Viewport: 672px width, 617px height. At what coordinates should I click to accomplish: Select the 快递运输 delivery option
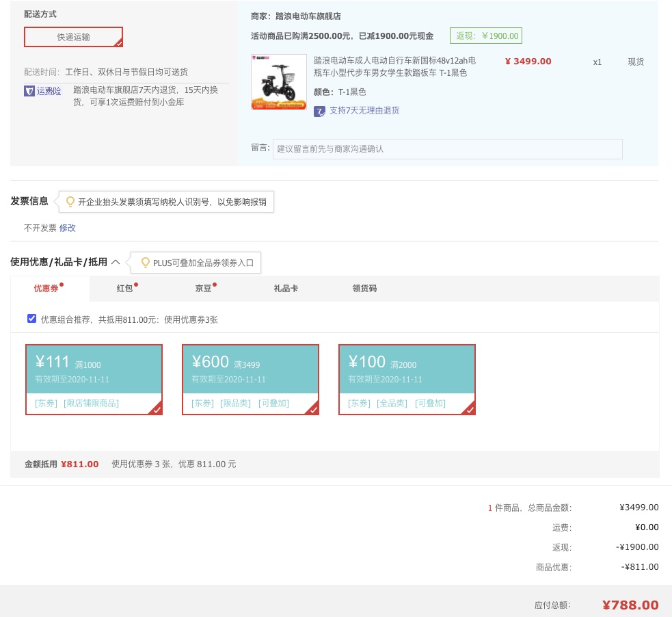(x=73, y=37)
